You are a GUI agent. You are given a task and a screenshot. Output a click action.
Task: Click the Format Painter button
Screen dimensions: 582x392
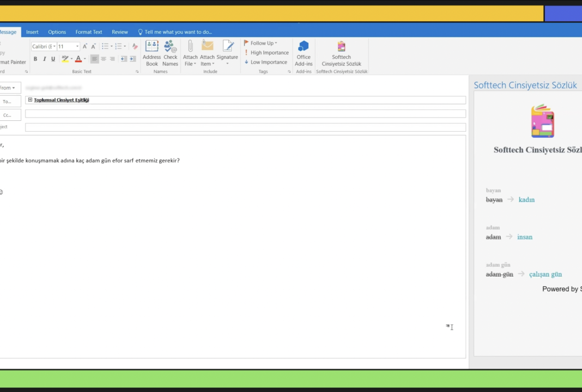(13, 62)
